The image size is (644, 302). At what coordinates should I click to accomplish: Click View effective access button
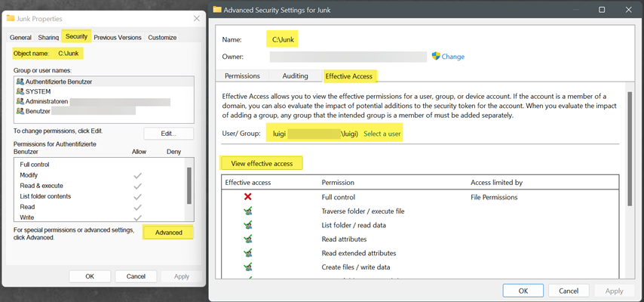point(262,163)
